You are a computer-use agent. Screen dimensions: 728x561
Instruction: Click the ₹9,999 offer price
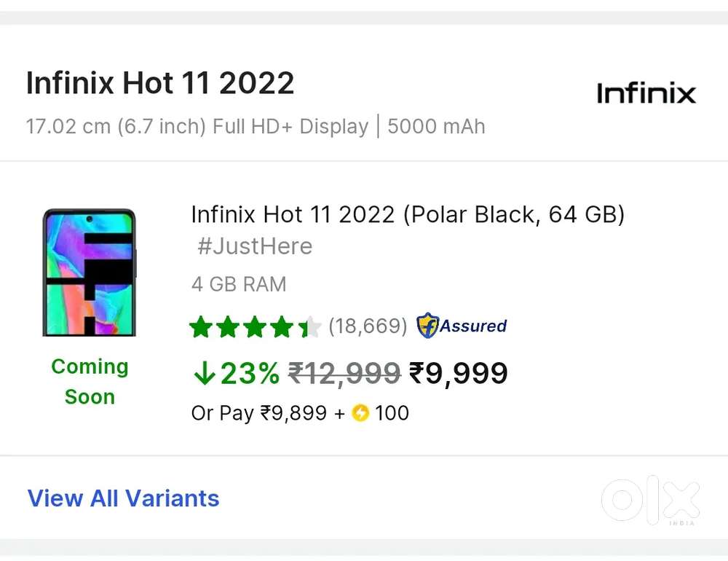tap(458, 373)
